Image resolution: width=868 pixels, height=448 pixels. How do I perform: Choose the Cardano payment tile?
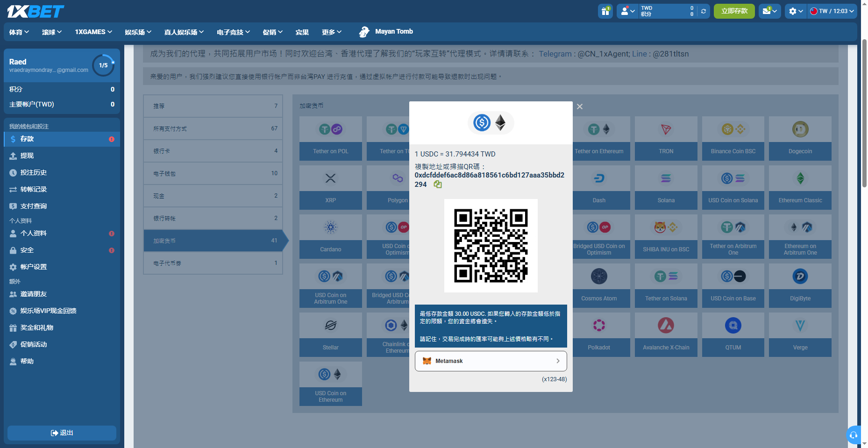click(x=331, y=236)
